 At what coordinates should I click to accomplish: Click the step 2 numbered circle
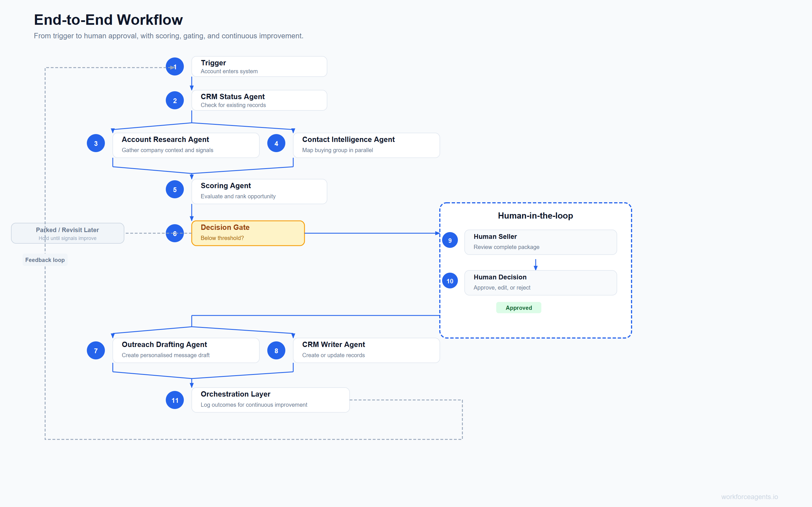point(175,100)
